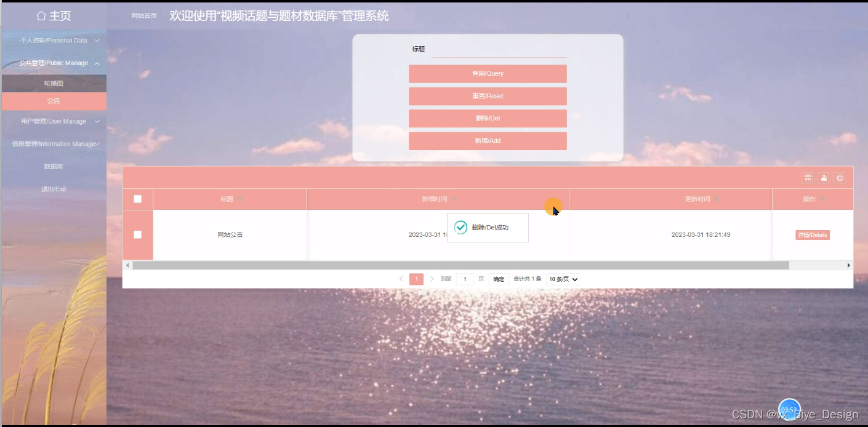Open 详情/Details for 网站公告 row
Image resolution: width=868 pixels, height=427 pixels.
point(813,235)
